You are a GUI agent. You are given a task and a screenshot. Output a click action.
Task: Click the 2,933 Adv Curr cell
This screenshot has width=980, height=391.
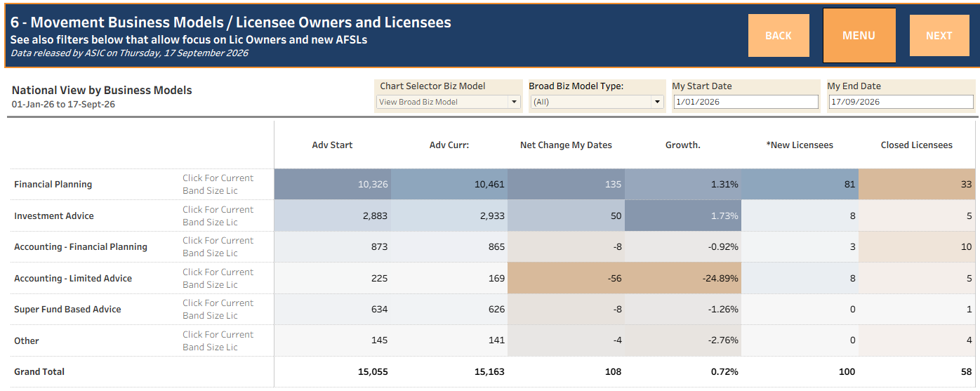click(x=449, y=216)
